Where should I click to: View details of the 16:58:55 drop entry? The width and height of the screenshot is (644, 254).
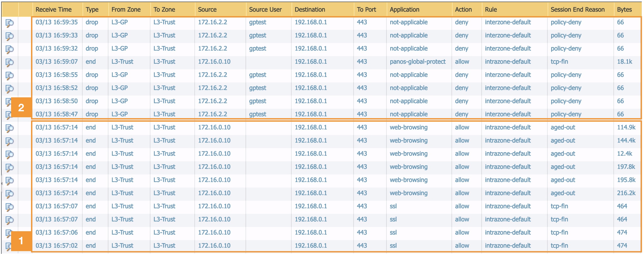(x=10, y=75)
